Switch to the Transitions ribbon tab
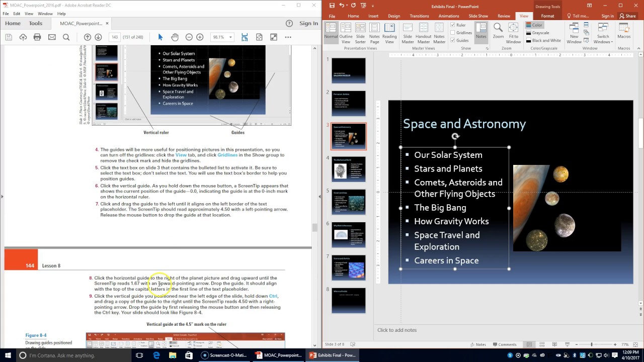 tap(419, 16)
